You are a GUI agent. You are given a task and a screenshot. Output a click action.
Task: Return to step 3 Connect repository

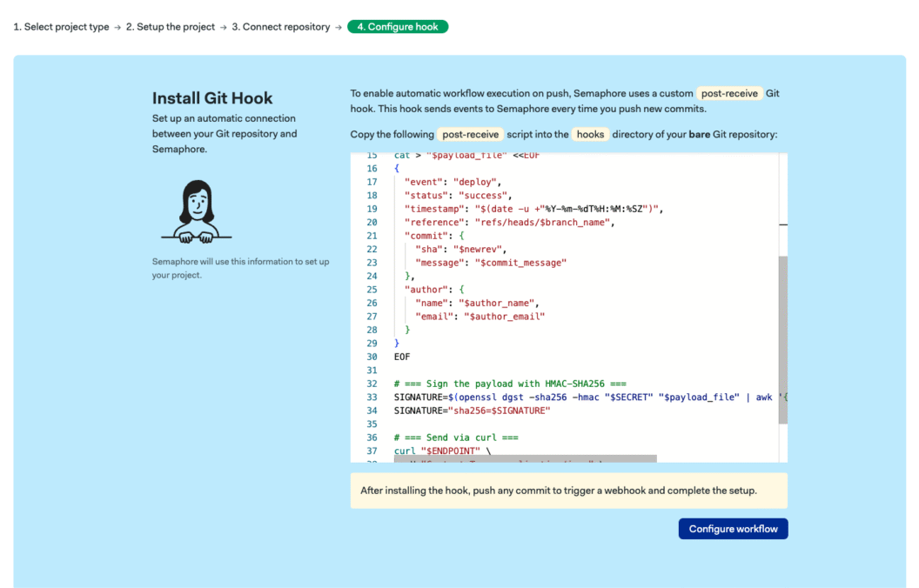[x=281, y=27]
